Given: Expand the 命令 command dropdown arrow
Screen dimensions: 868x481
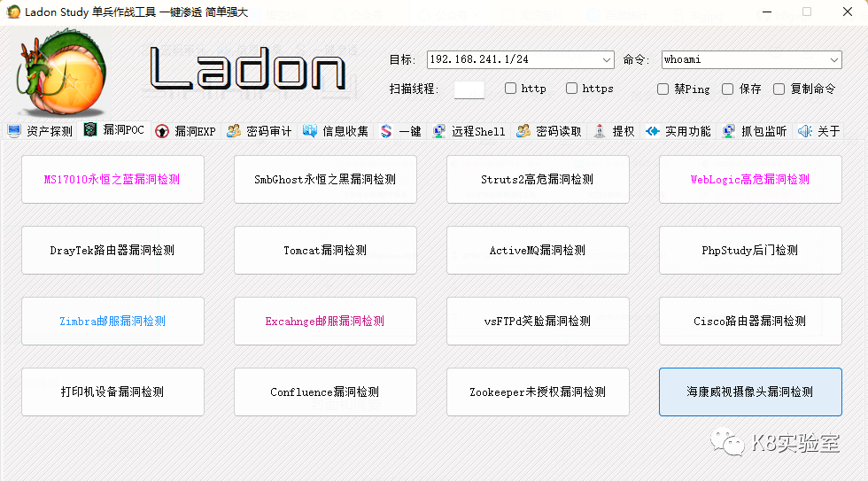Looking at the screenshot, I should (x=834, y=59).
